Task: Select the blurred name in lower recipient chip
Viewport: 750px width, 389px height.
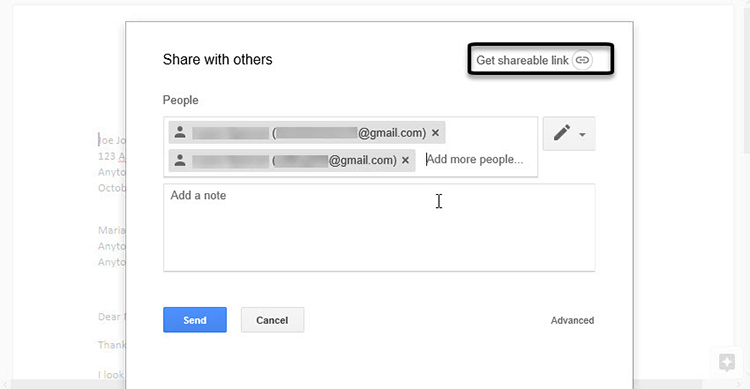Action: pyautogui.click(x=230, y=160)
